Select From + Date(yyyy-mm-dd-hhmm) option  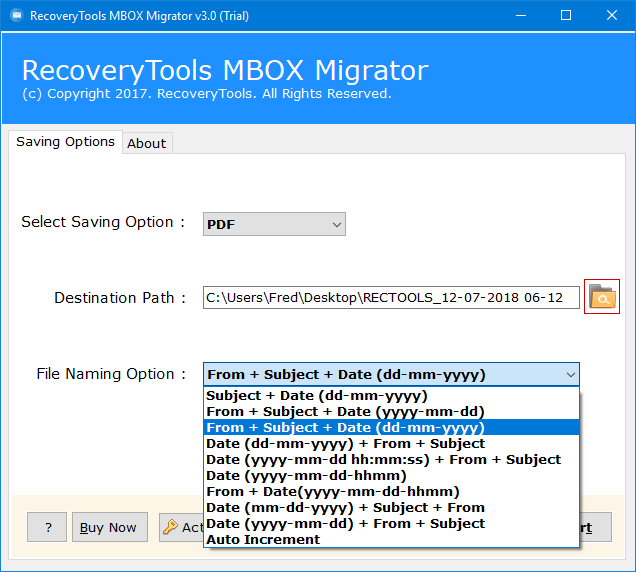pos(391,492)
